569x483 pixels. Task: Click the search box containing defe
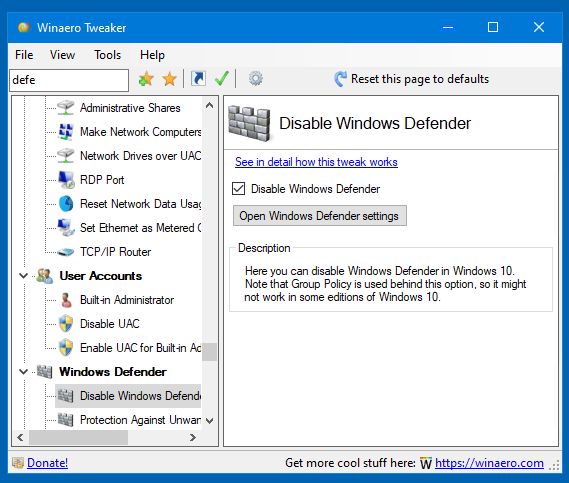pyautogui.click(x=69, y=80)
